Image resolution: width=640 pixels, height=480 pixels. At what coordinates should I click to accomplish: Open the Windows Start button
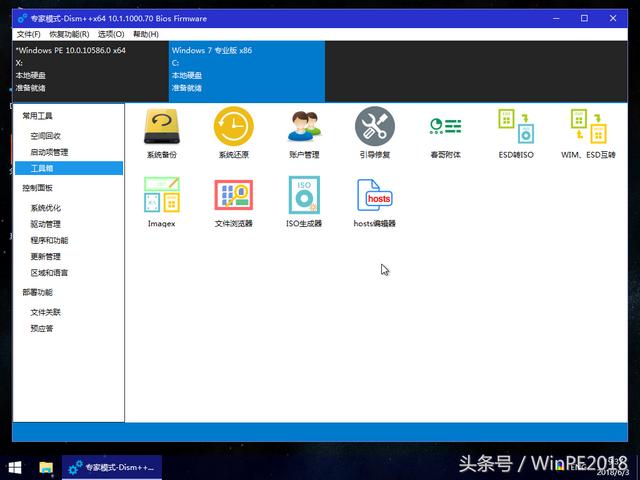(x=15, y=467)
